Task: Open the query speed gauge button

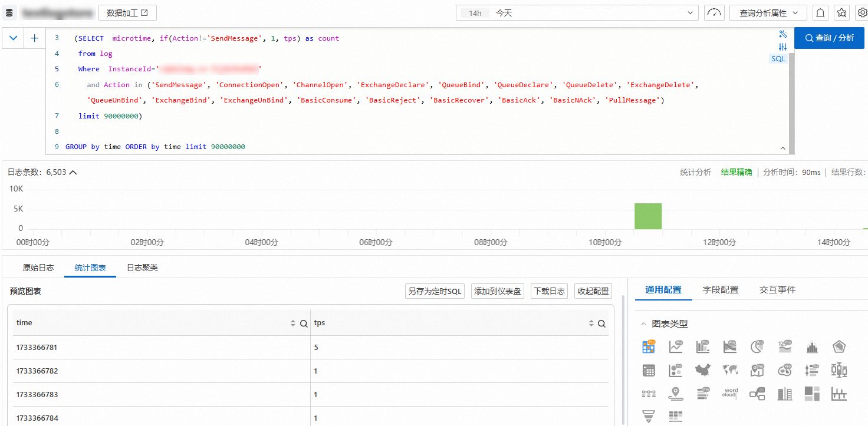Action: click(x=714, y=12)
